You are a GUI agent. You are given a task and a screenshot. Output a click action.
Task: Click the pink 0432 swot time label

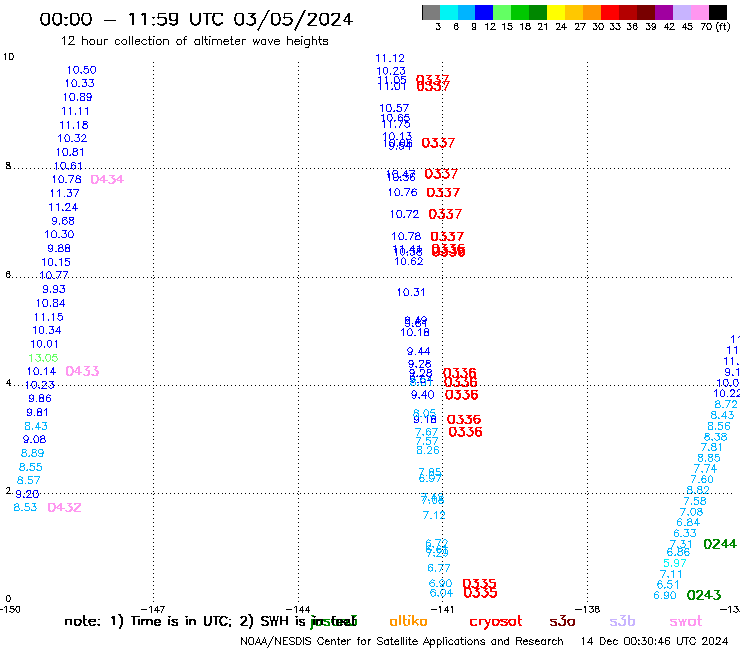coord(64,507)
